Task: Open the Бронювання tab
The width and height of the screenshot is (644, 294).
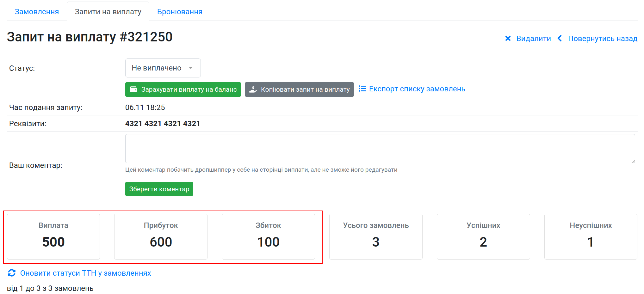Action: coord(180,12)
